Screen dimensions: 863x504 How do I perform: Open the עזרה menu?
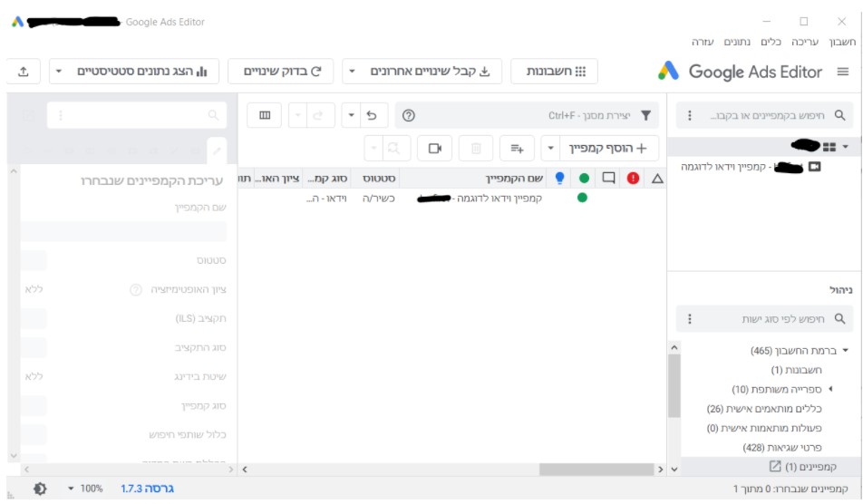[703, 42]
